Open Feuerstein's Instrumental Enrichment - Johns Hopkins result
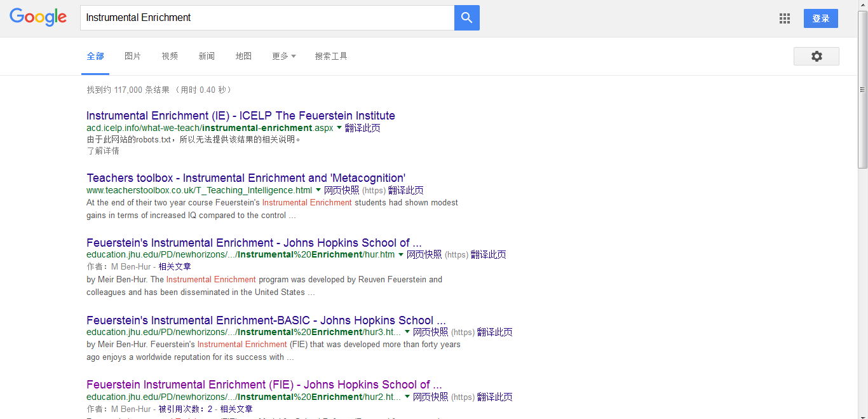Screen dimensions: 868x419 [254, 243]
